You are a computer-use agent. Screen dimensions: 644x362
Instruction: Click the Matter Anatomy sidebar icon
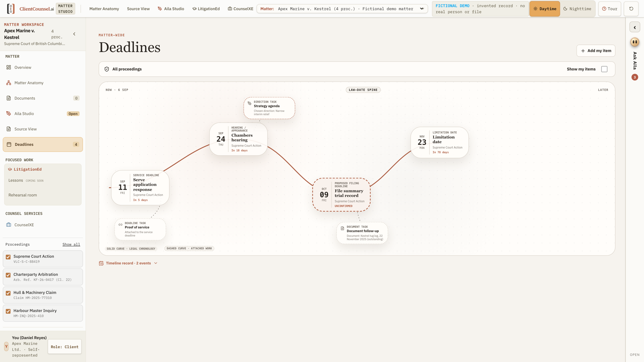(9, 83)
